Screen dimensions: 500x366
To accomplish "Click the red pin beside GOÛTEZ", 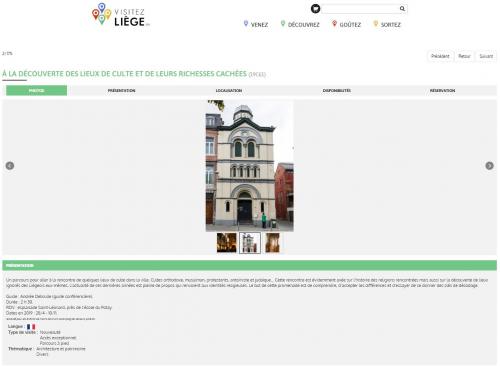I will [x=334, y=23].
